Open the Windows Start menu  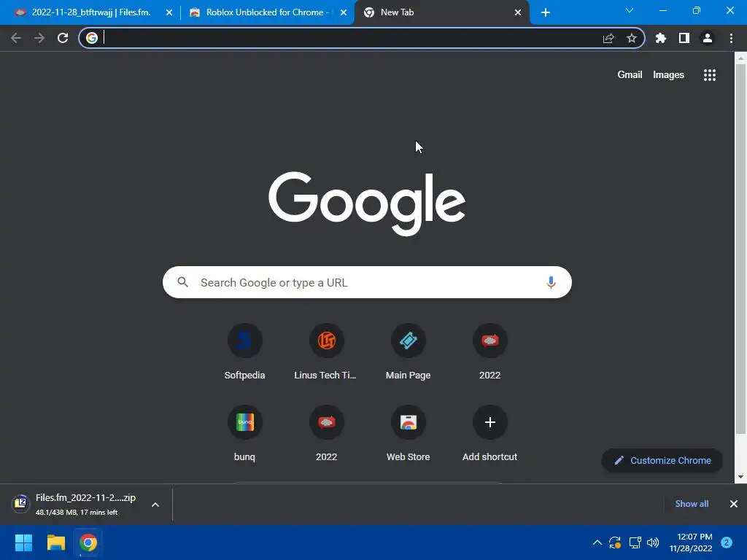click(x=23, y=542)
